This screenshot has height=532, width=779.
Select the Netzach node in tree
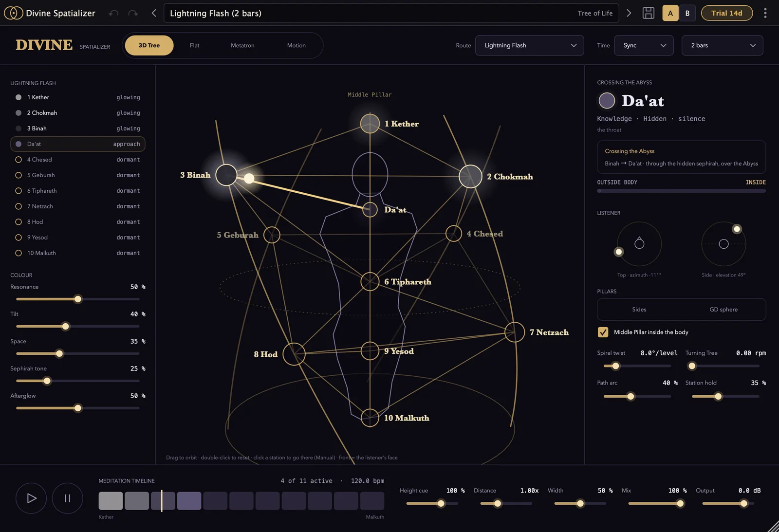click(515, 332)
